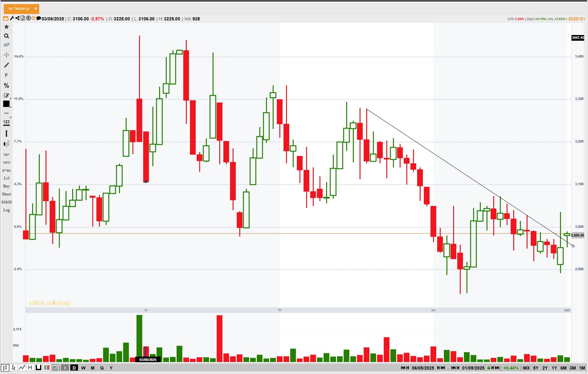
Task: Click the Short marker button
Action: pos(6,194)
